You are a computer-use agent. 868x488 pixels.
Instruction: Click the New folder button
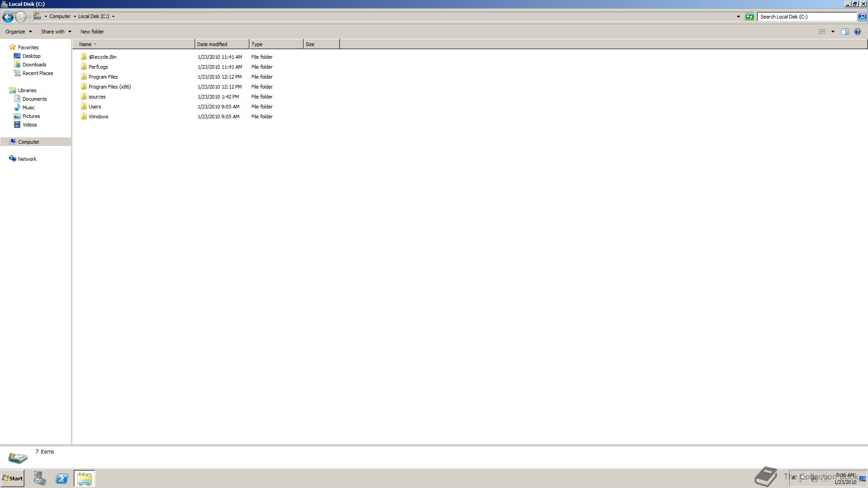92,32
